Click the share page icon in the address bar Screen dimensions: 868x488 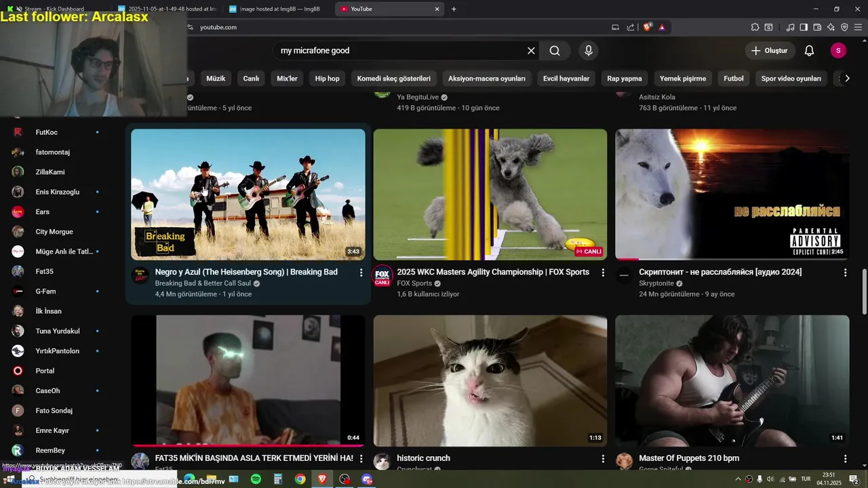click(631, 27)
